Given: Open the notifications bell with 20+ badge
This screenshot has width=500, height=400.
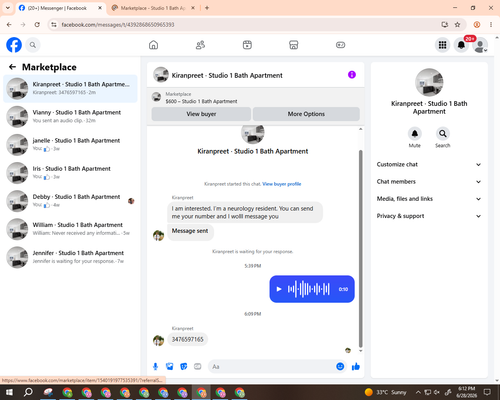Looking at the screenshot, I should pos(461,45).
